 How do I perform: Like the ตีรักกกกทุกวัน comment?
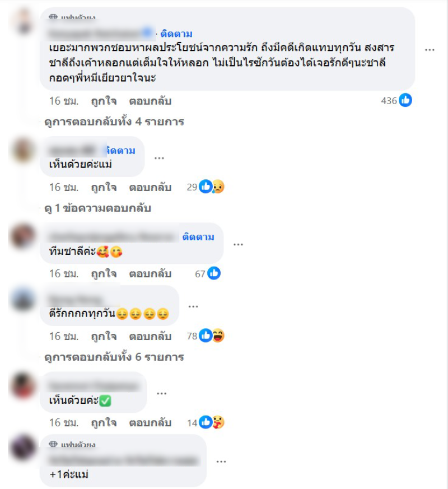tap(104, 336)
